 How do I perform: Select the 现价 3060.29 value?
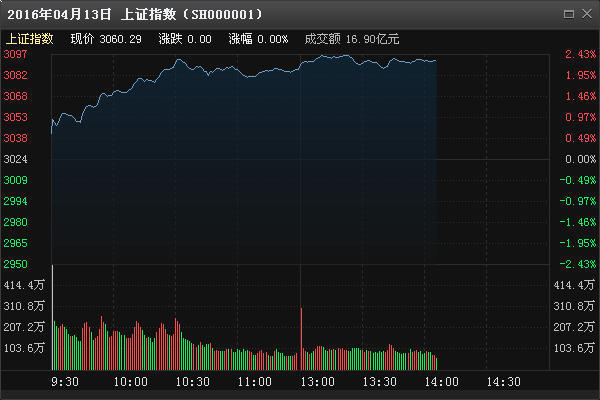pos(106,39)
